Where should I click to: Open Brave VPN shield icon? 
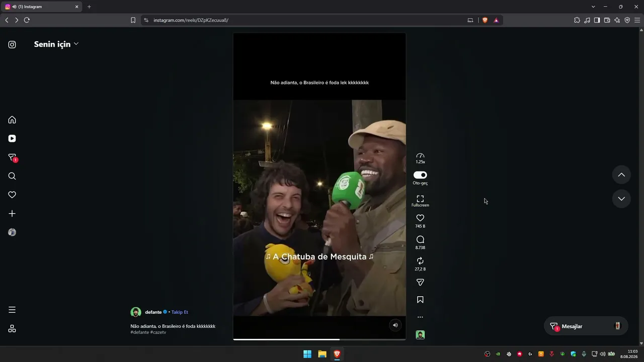627,20
